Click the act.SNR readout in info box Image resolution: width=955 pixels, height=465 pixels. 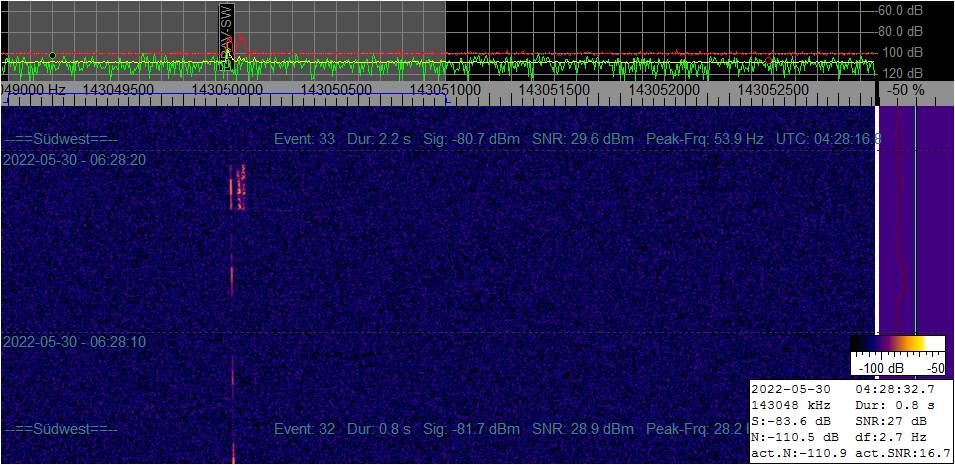point(903,453)
